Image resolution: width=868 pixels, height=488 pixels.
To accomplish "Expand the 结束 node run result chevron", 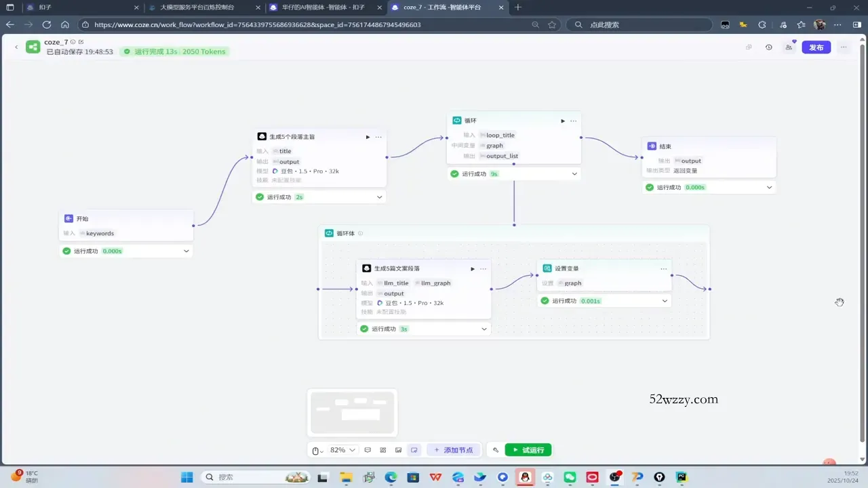I will point(769,187).
